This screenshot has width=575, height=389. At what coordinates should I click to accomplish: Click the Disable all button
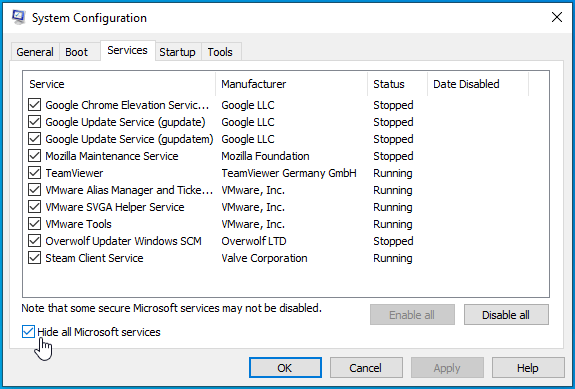506,315
